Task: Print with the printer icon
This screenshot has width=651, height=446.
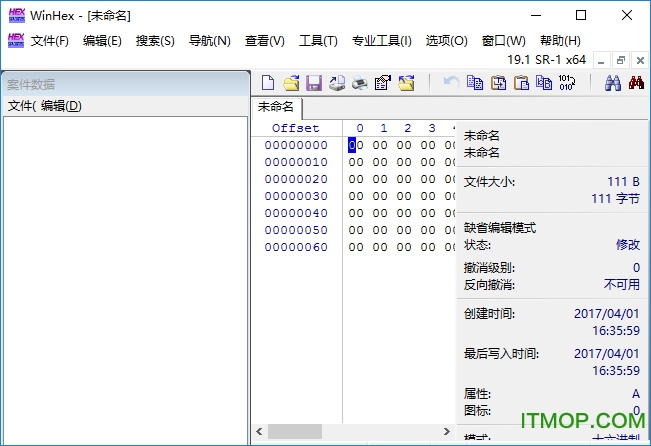Action: point(360,83)
